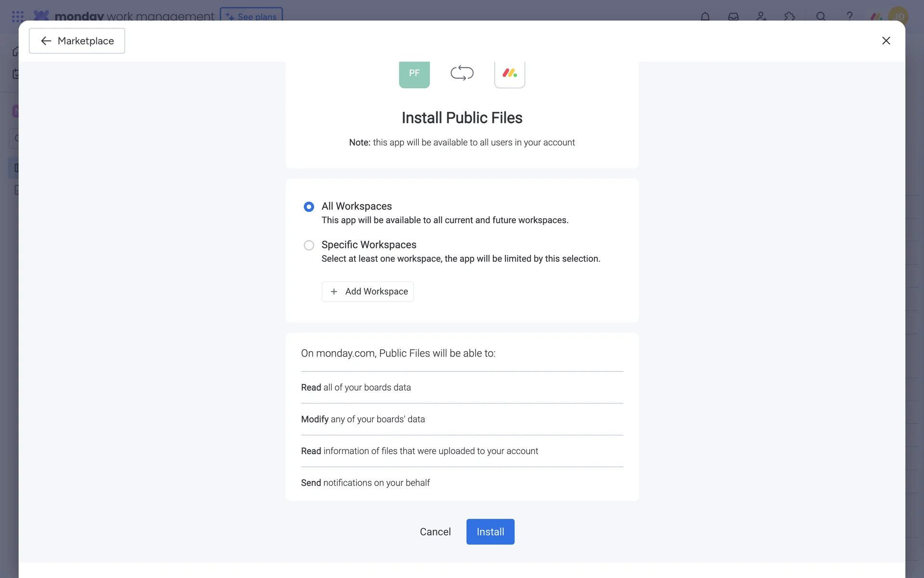Open the nine-dot apps switcher grid
Image resolution: width=924 pixels, height=578 pixels.
pyautogui.click(x=18, y=16)
